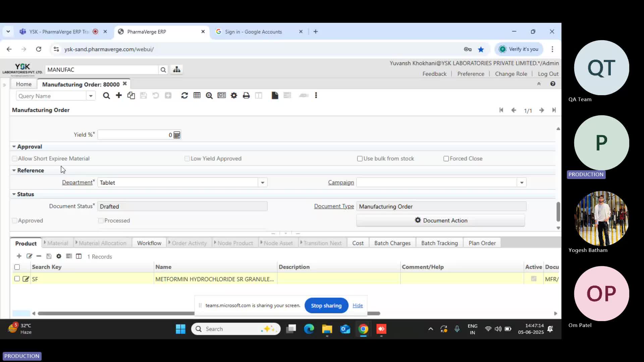This screenshot has height=362, width=644.
Task: Enable Forced Close checkbox
Action: (446, 159)
